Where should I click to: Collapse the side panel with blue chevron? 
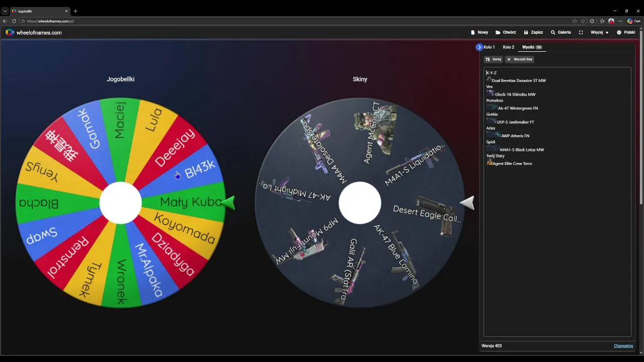[x=479, y=47]
